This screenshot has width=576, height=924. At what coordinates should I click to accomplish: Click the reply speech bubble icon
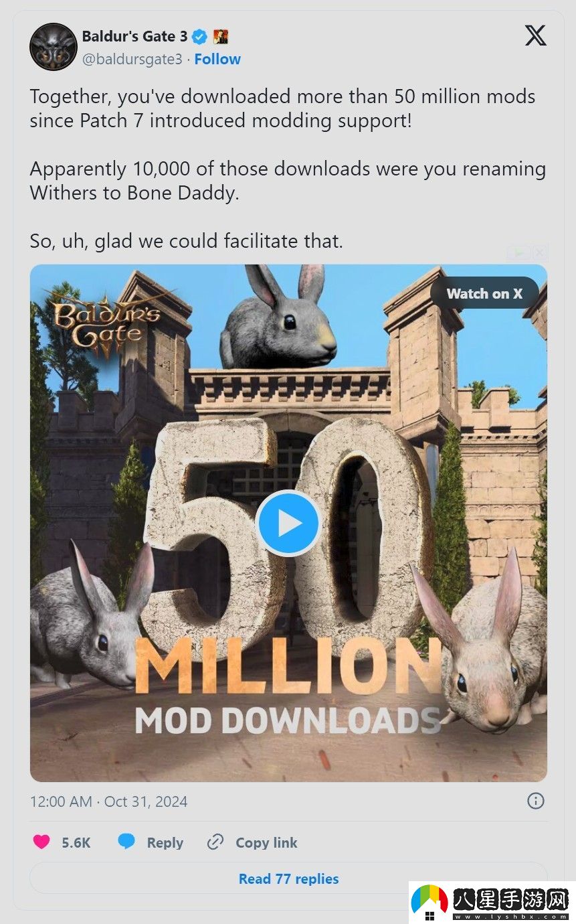click(126, 842)
